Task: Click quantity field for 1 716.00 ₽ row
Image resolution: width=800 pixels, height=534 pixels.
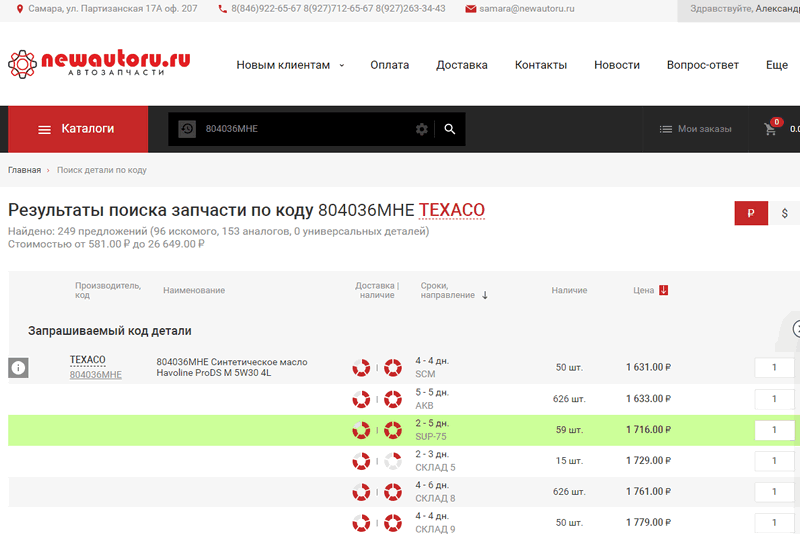Action: pos(774,430)
